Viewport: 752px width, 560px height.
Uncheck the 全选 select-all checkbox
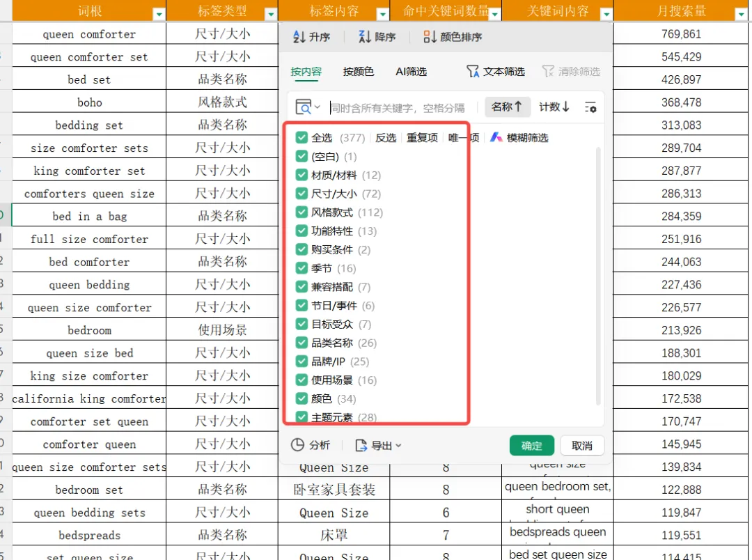(x=301, y=138)
